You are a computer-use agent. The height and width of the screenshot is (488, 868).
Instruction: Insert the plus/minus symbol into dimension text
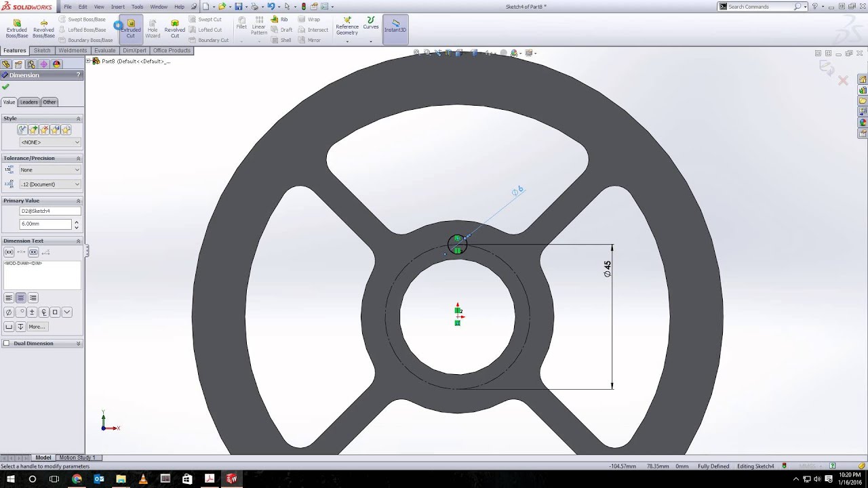(x=32, y=312)
